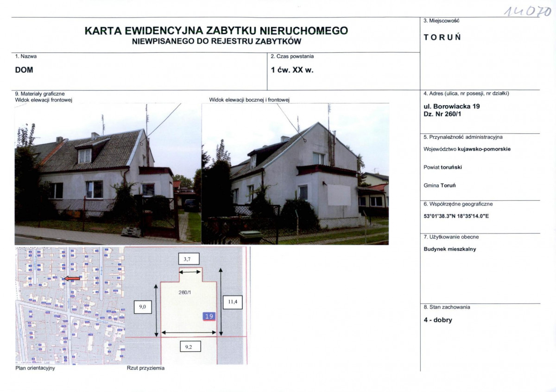
Task: Click the dimension box '9,0'
Action: 142,307
